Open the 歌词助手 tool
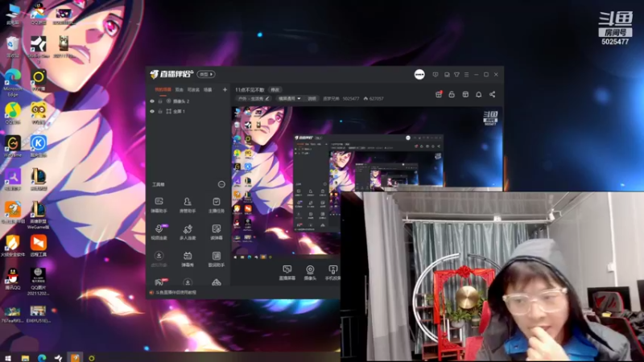The width and height of the screenshot is (644, 362). [x=217, y=259]
